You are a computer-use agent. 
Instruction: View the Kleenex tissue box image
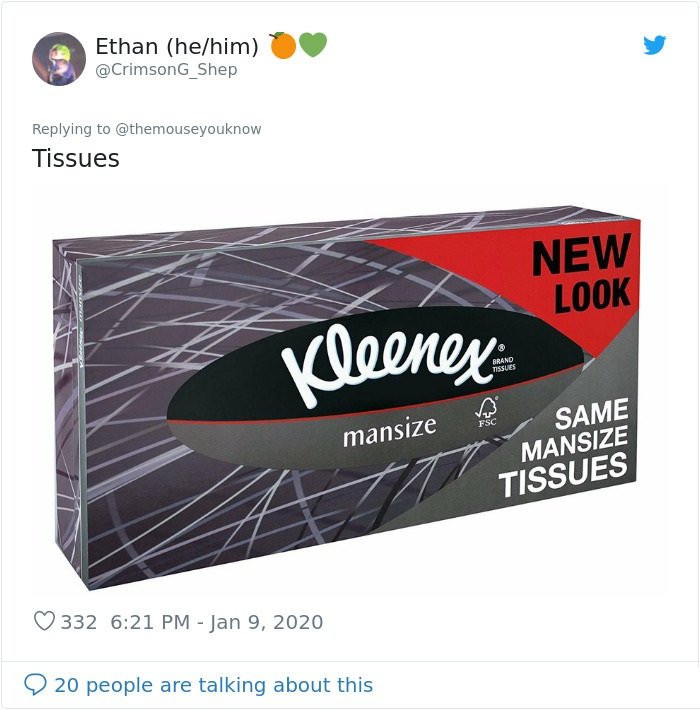click(x=346, y=398)
